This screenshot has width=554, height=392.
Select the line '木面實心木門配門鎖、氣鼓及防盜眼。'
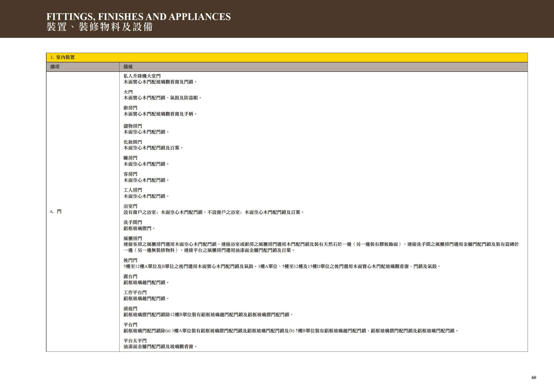point(163,98)
